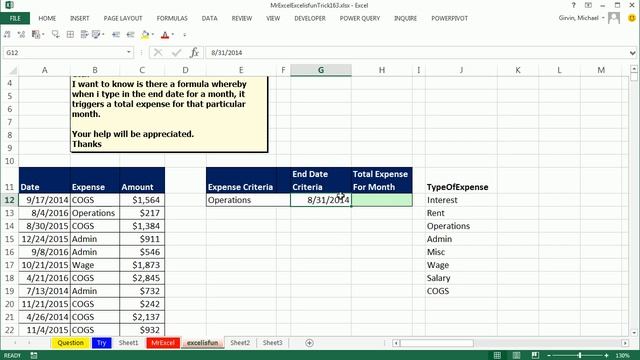Click the zoom in plus button
The height and width of the screenshot is (360, 640).
(x=607, y=356)
